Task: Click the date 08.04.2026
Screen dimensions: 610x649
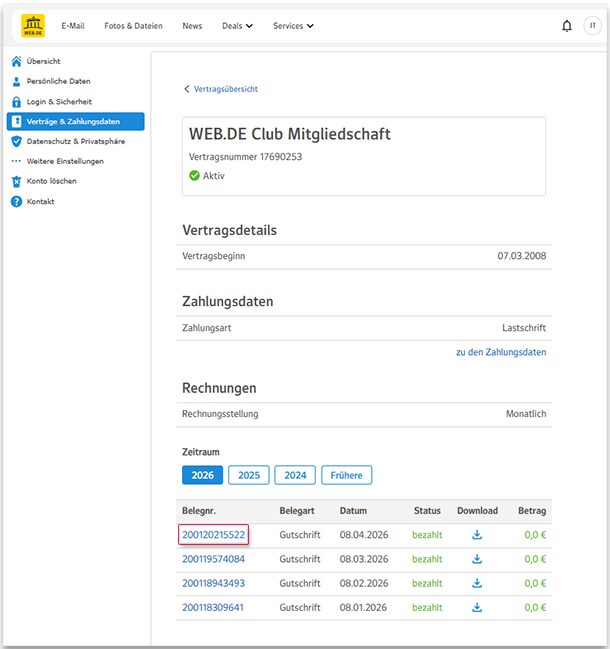Action: coord(364,535)
